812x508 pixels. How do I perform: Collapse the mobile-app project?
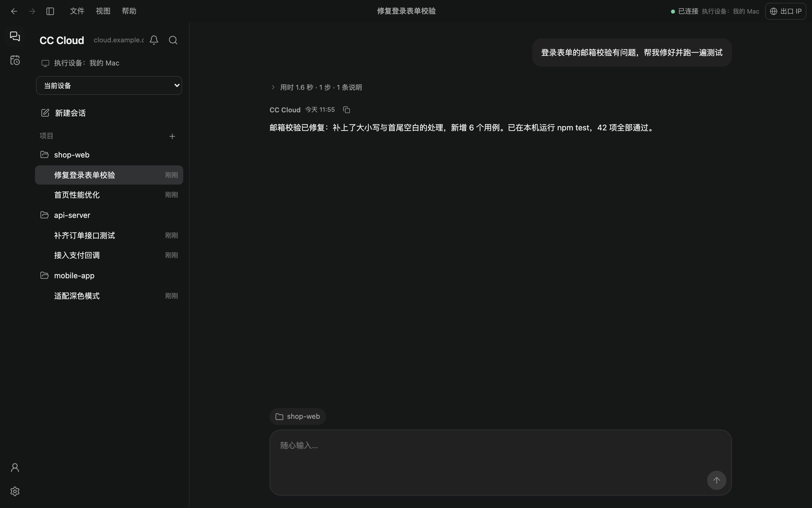pos(109,275)
